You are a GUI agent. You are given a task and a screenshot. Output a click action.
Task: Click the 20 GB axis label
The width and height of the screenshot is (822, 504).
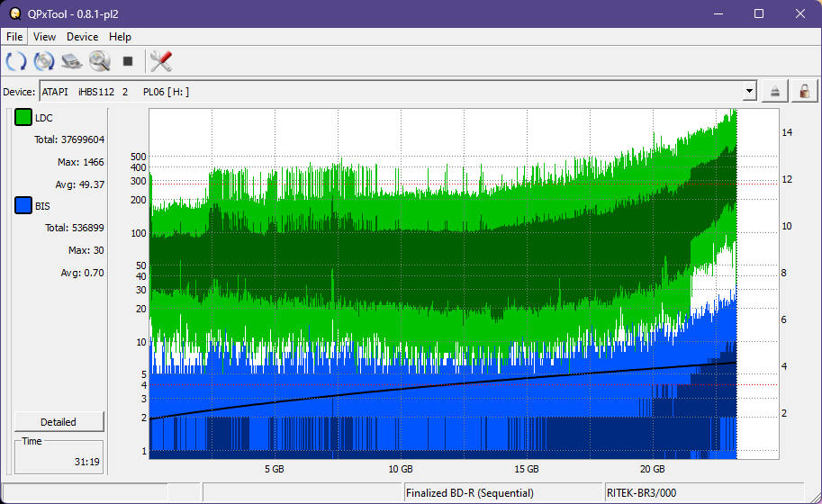652,469
